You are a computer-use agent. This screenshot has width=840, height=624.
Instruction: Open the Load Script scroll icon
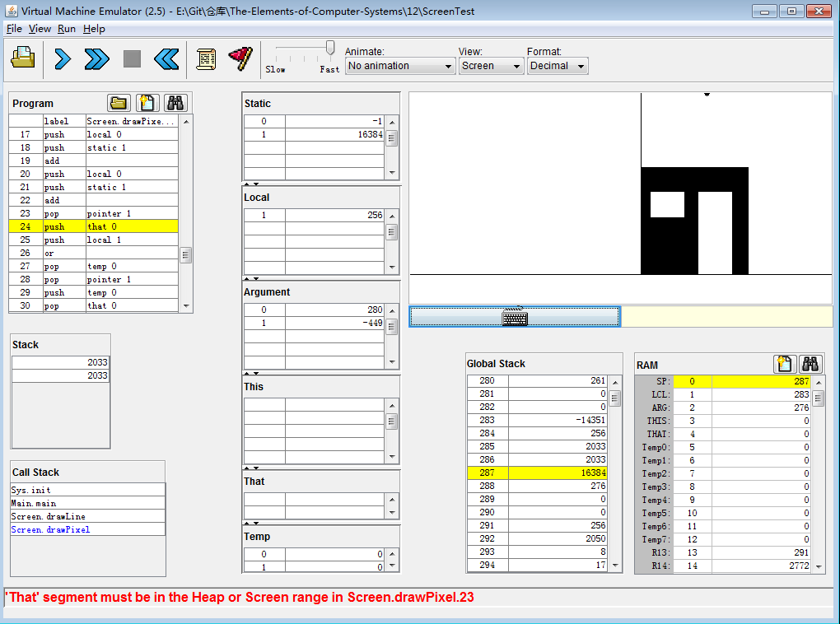point(206,58)
